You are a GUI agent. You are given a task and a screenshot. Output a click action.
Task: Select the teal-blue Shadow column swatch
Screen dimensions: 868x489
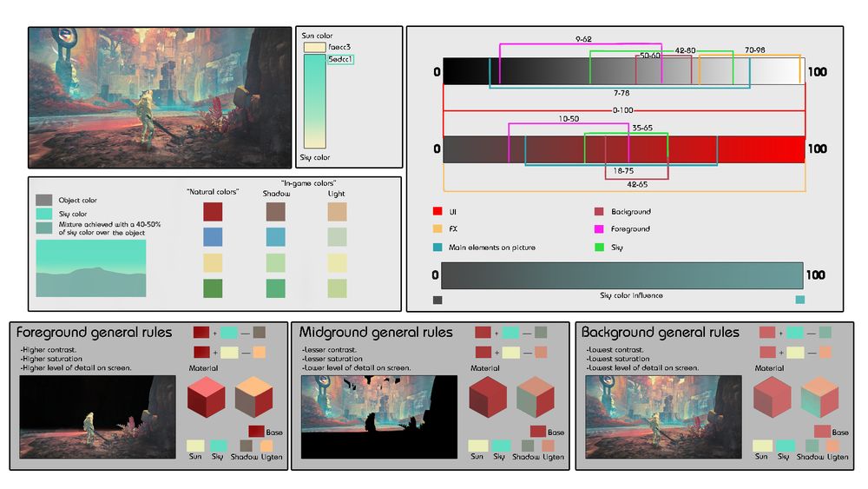pyautogui.click(x=276, y=237)
